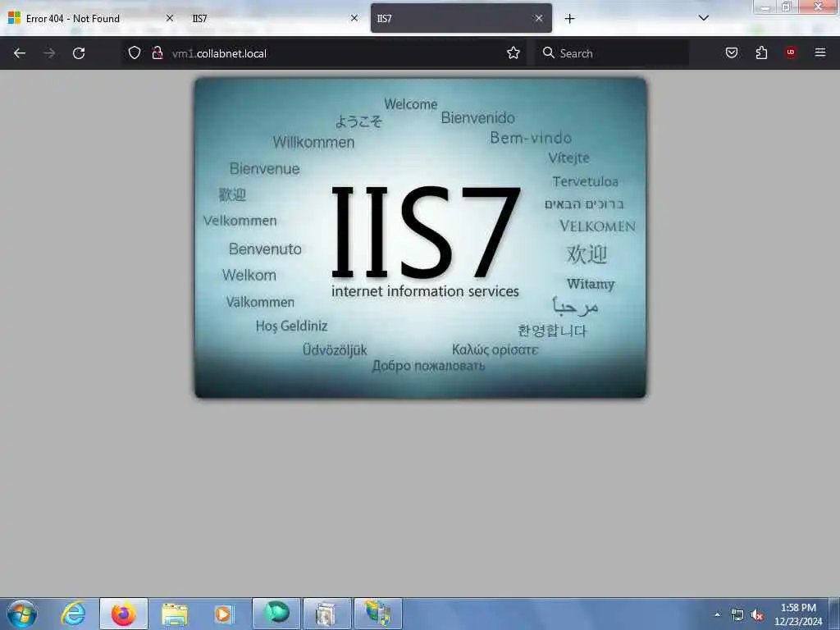Reload the current page

79,53
